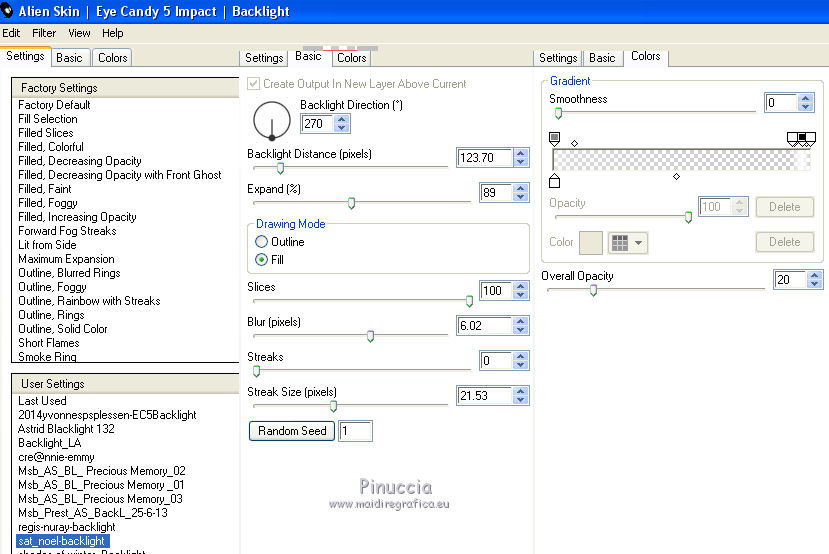
Task: Click the Backlight Distance slider handle
Action: [x=280, y=169]
